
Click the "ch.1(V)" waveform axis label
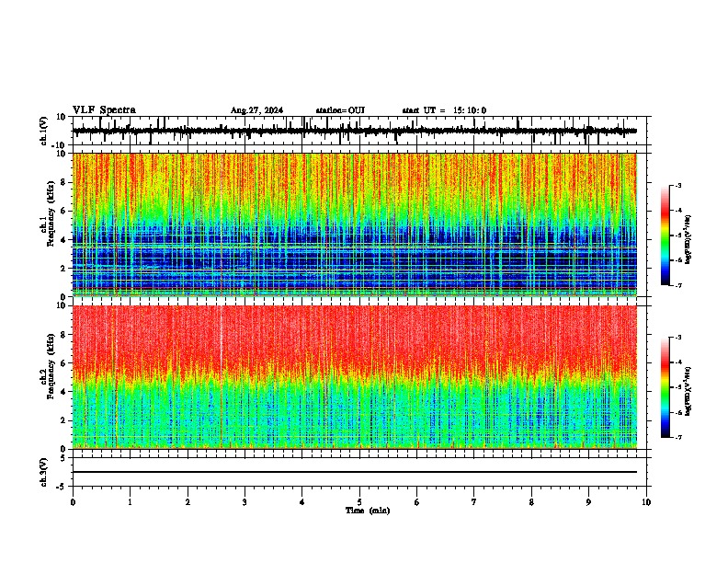(x=43, y=131)
